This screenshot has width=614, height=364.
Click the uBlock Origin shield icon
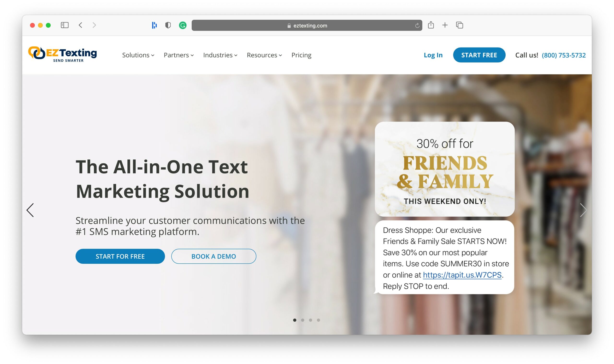pos(168,25)
